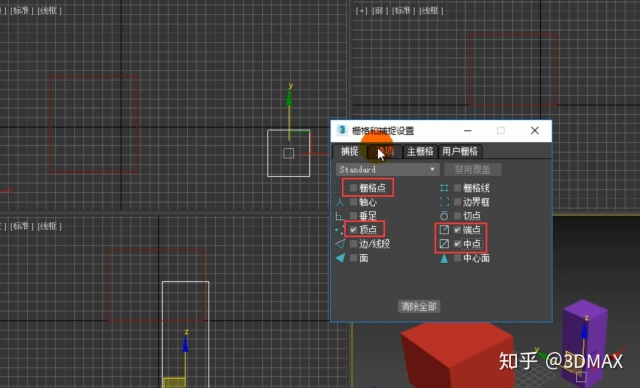Click the face triangle icon beside 面
The height and width of the screenshot is (388, 640).
pyautogui.click(x=340, y=258)
